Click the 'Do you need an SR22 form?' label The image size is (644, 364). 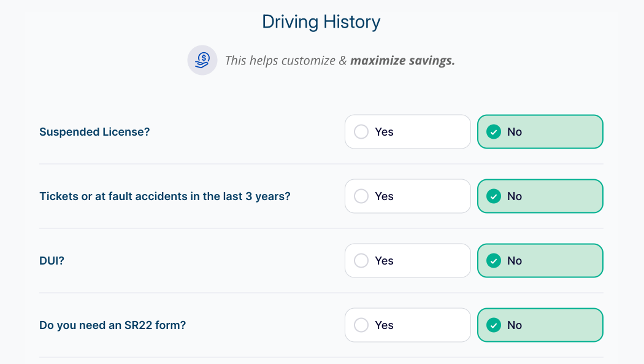112,325
